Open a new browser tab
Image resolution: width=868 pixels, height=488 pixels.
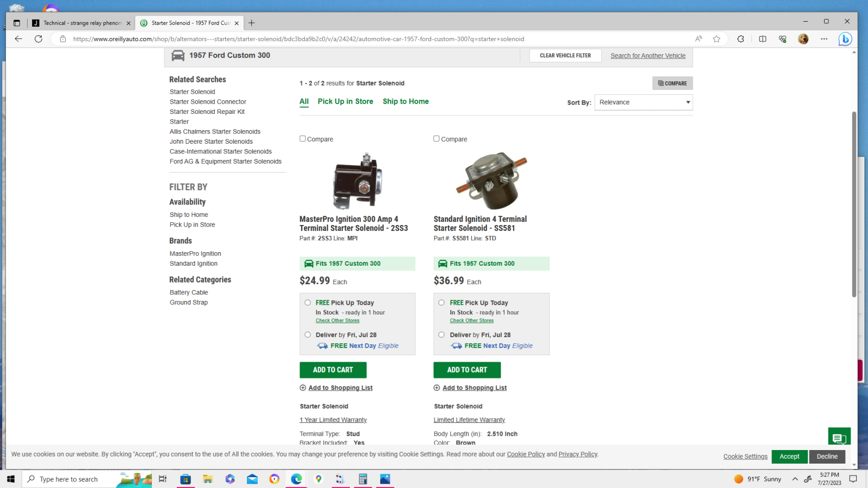252,23
